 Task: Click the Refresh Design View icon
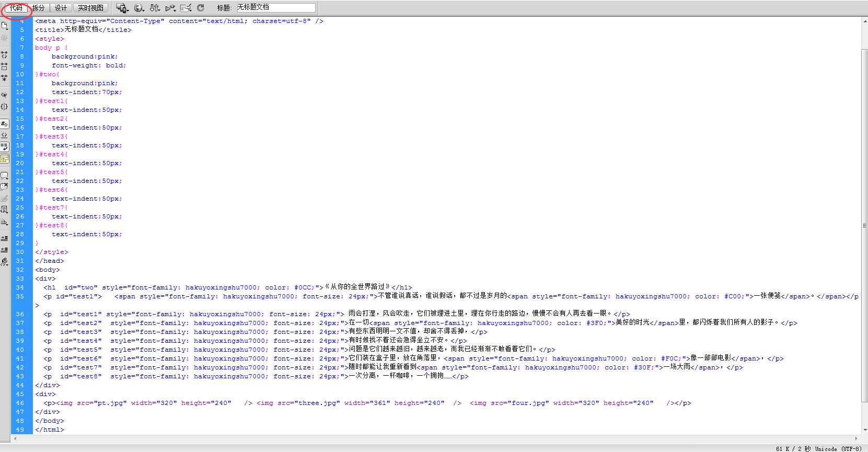tap(201, 8)
